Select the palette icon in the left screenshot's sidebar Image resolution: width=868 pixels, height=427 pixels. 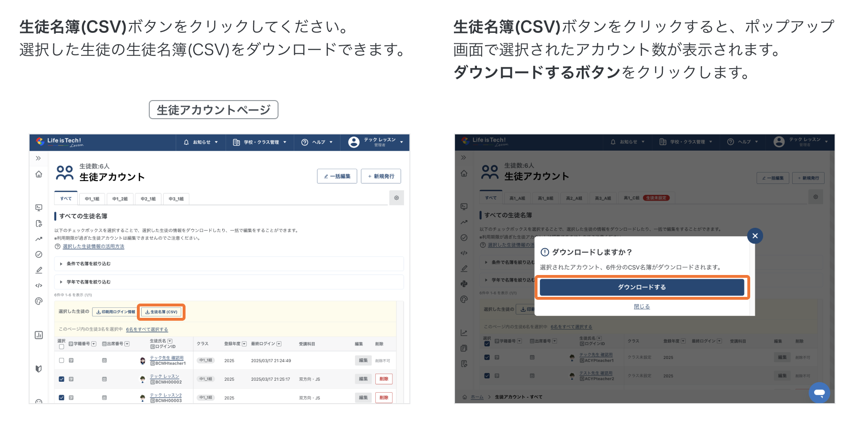39,301
